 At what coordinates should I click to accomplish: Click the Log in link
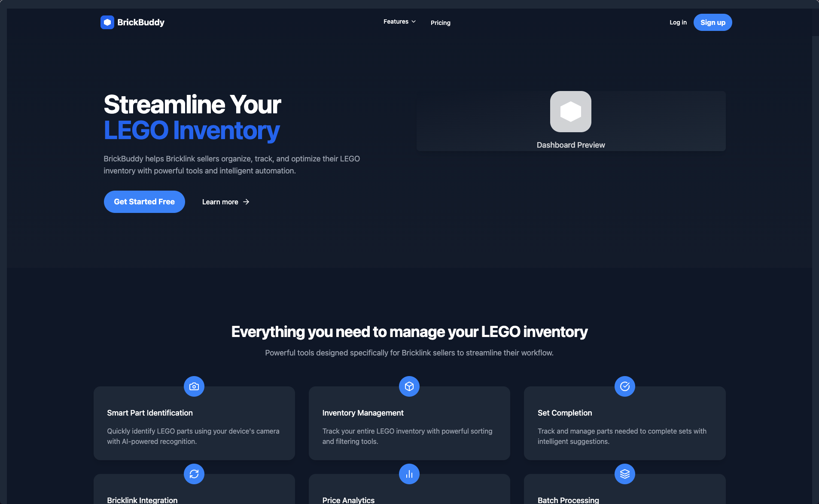(x=678, y=22)
